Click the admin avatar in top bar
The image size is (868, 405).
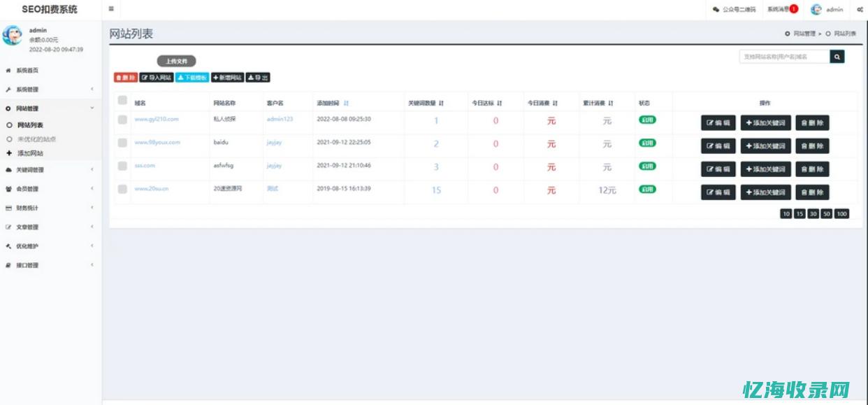(x=816, y=10)
